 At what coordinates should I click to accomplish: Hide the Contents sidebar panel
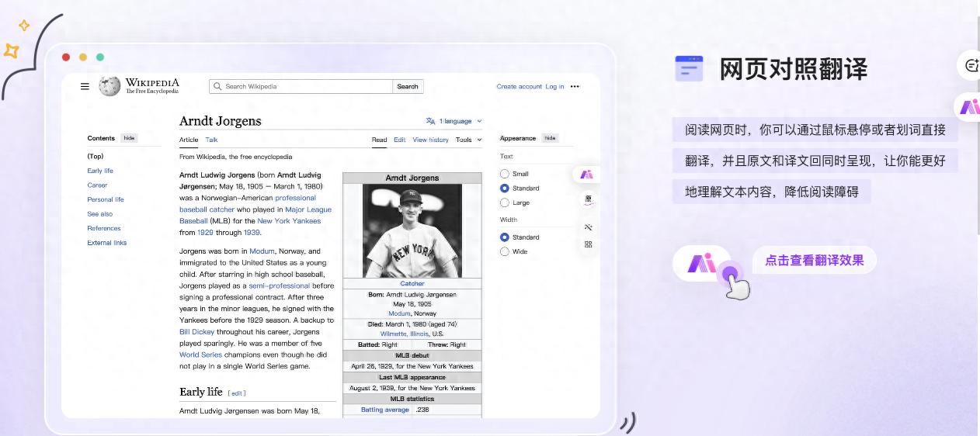point(129,138)
